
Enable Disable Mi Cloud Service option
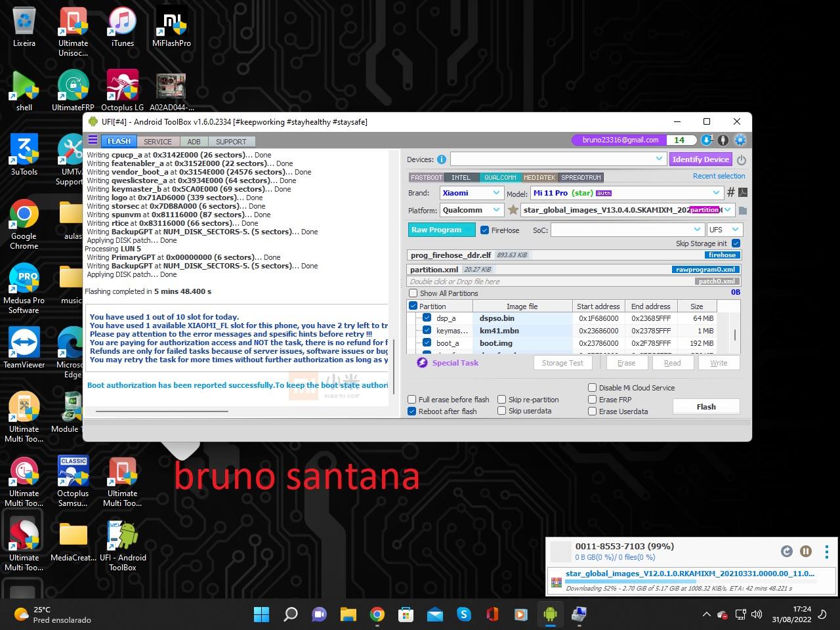click(593, 387)
